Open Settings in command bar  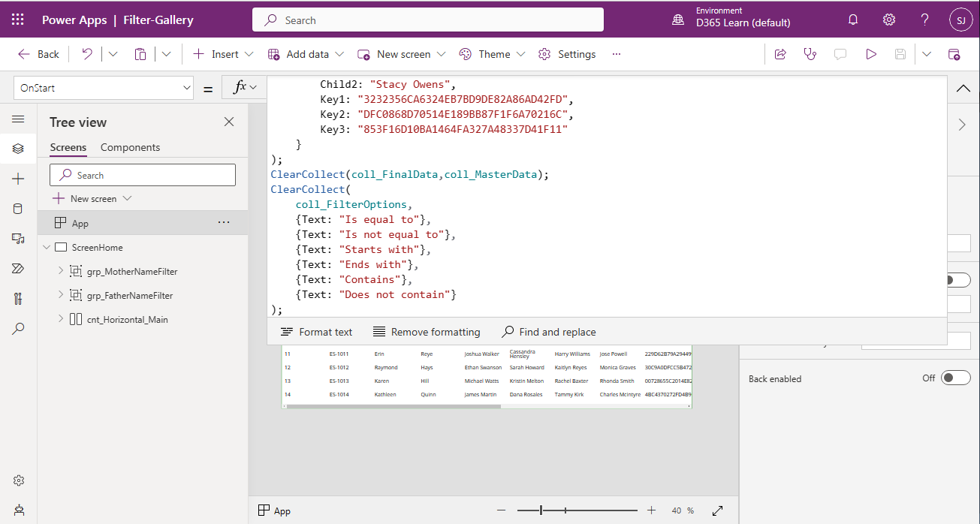567,54
